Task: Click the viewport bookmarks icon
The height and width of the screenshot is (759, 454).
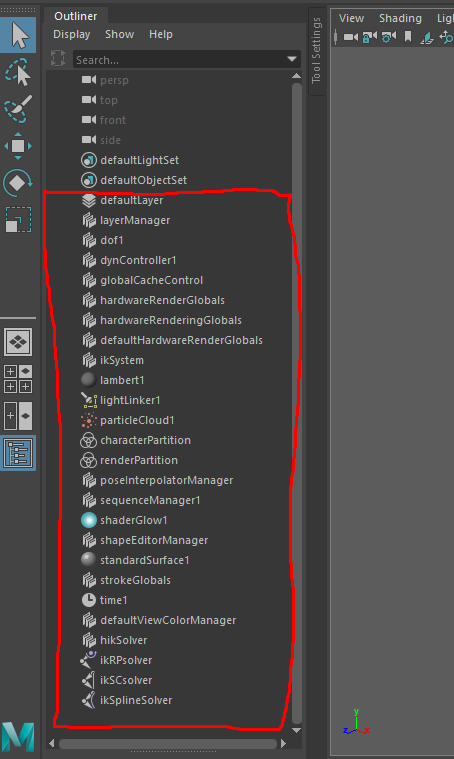Action: click(408, 37)
